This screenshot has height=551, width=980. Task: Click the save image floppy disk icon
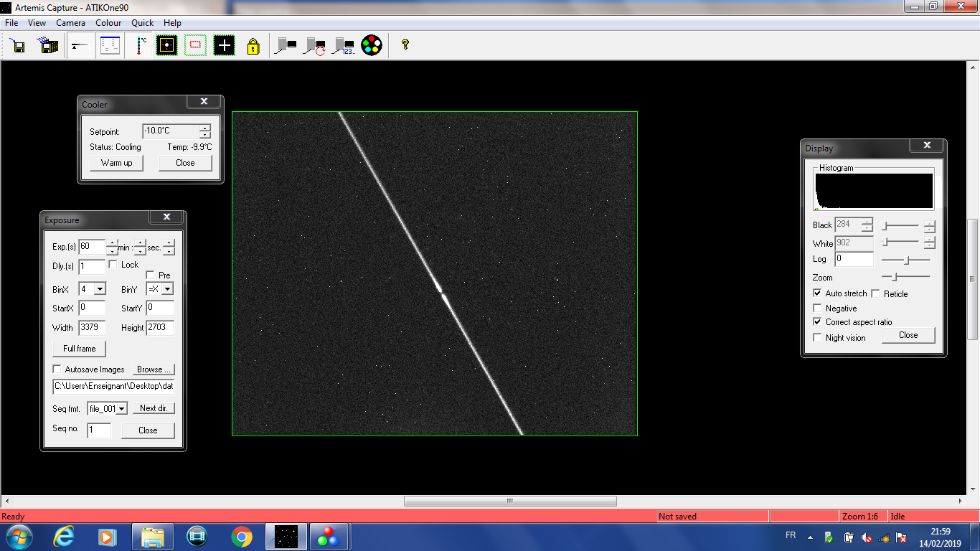18,46
